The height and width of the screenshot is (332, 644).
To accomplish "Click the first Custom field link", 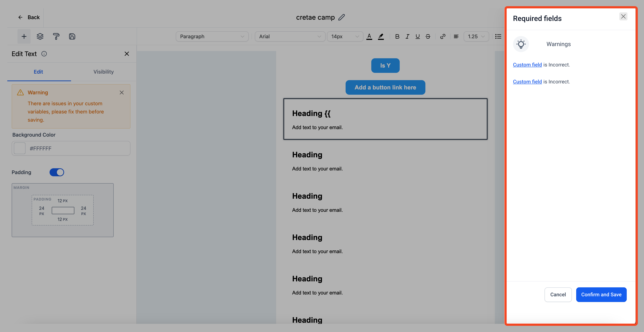I will (527, 65).
